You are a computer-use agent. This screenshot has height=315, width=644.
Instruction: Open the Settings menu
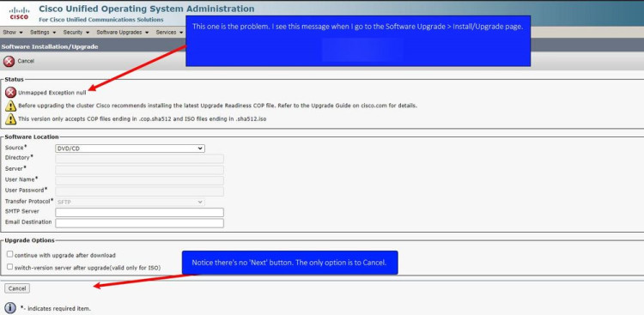43,32
